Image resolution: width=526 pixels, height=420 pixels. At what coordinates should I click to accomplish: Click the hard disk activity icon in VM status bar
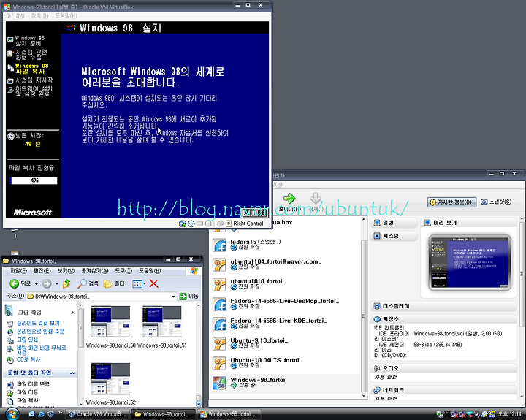[x=183, y=224]
